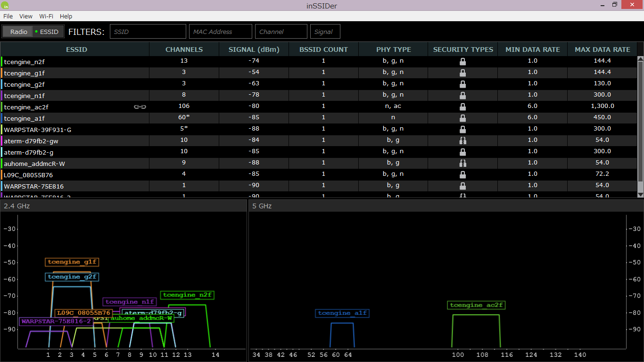644x362 pixels.
Task: Open the File menu
Action: pos(8,16)
